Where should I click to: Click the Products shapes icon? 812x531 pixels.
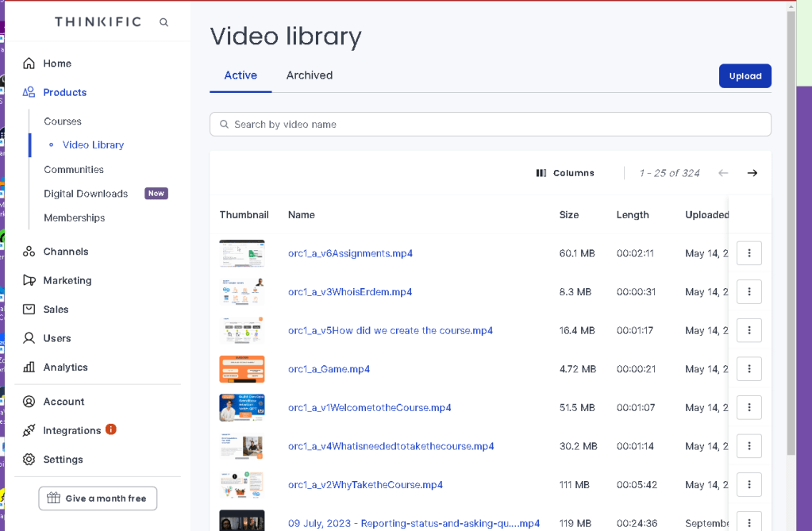(x=29, y=92)
